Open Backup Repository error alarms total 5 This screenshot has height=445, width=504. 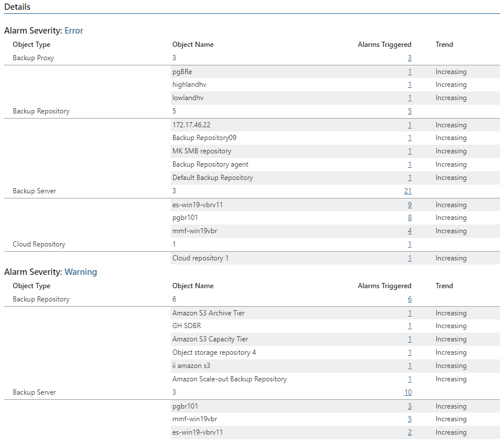[410, 111]
